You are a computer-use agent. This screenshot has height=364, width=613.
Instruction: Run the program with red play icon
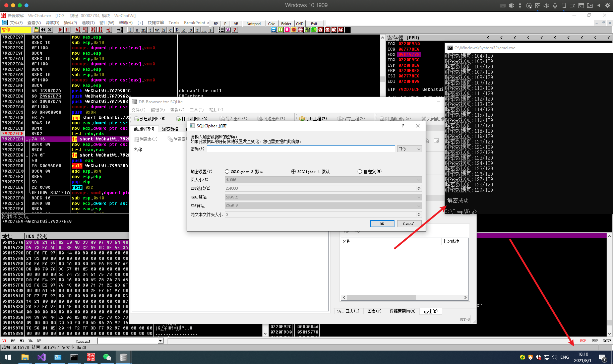tap(60, 30)
